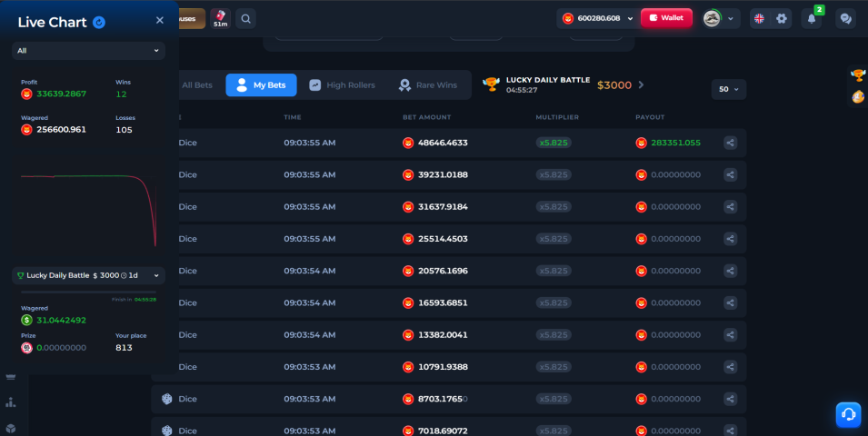Expand Lucky Daily Battle selector in sidebar
The image size is (868, 436).
coord(88,275)
